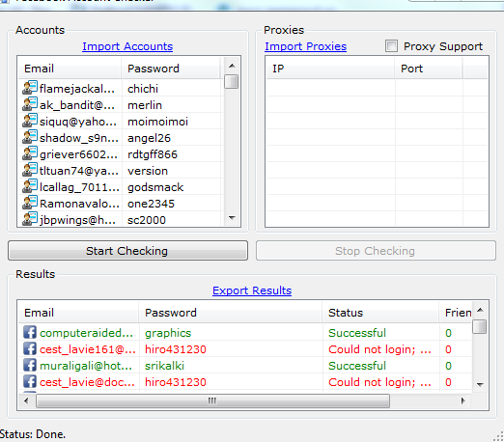Select the results password cell 'srikalki'

pos(164,366)
